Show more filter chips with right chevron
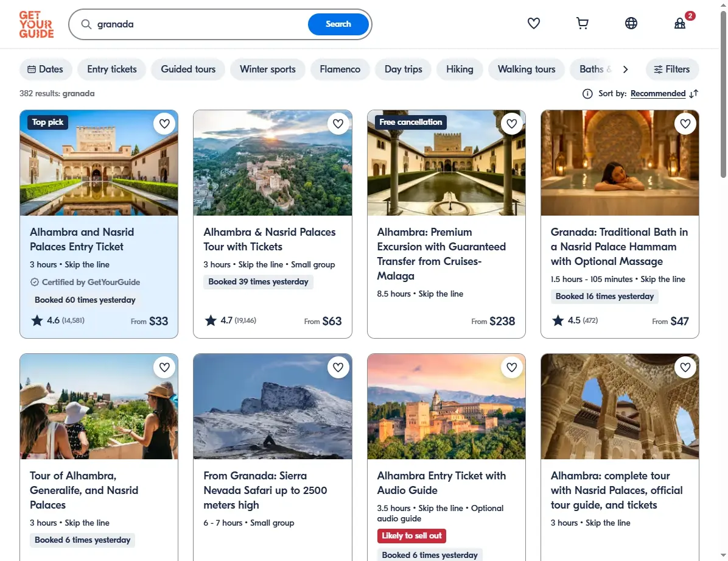This screenshot has height=561, width=728. 625,69
